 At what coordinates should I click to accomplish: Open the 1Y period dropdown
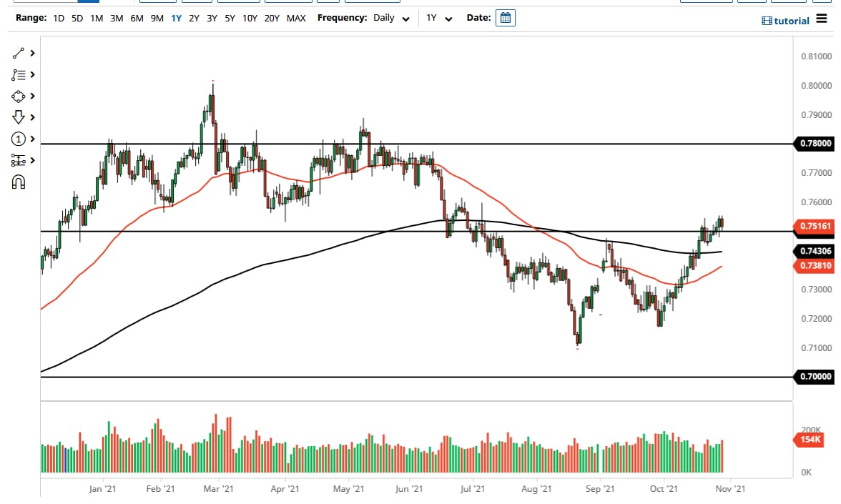point(439,19)
